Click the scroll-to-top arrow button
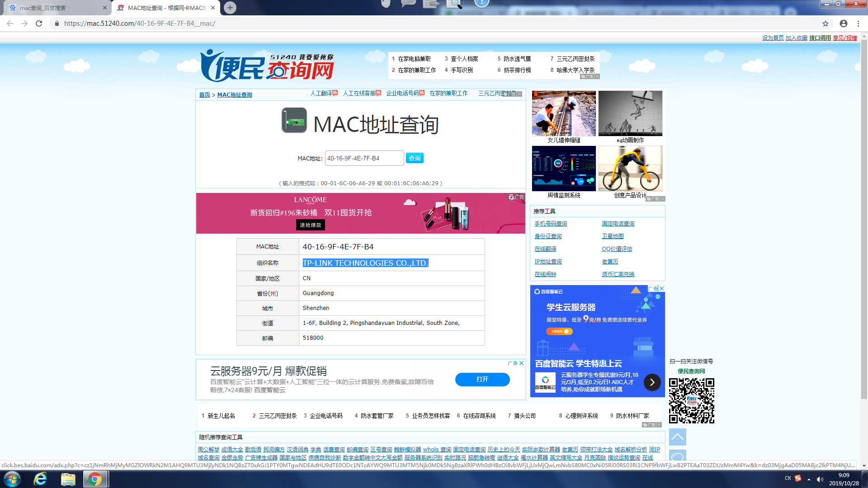This screenshot has height=488, width=868. coord(677,437)
